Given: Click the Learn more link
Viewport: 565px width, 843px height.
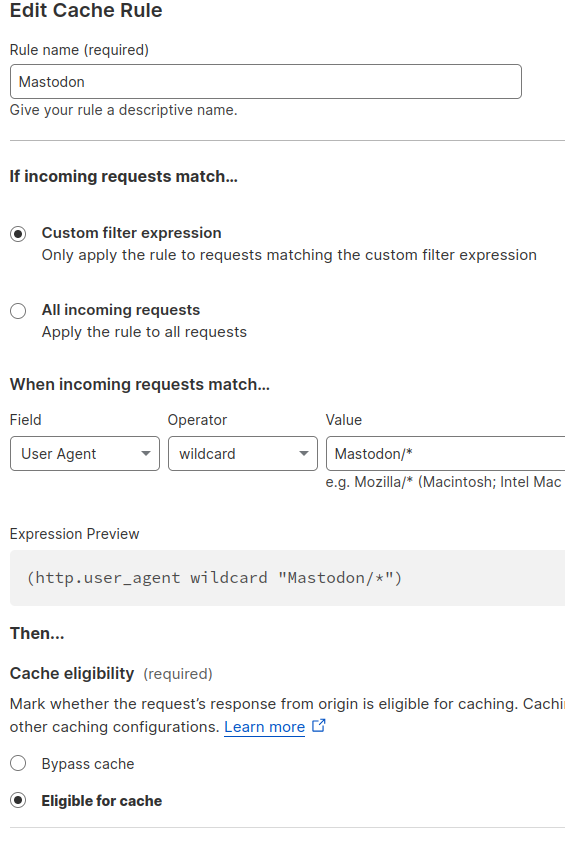Looking at the screenshot, I should 264,727.
